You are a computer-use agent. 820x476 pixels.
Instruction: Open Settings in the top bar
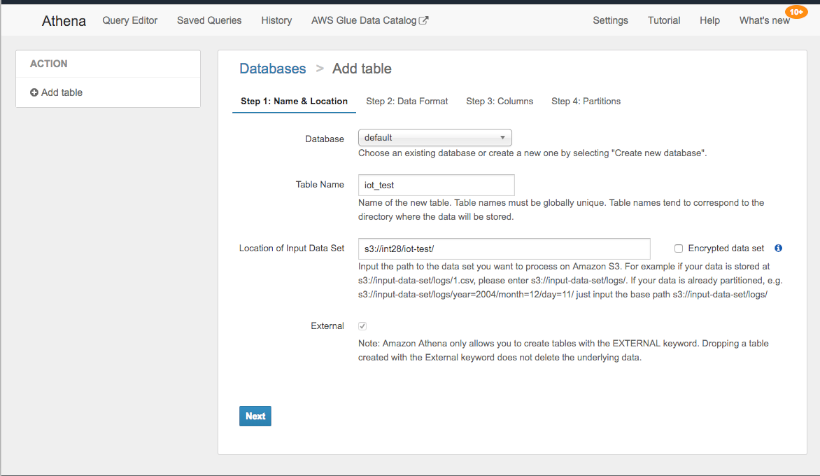coord(610,20)
